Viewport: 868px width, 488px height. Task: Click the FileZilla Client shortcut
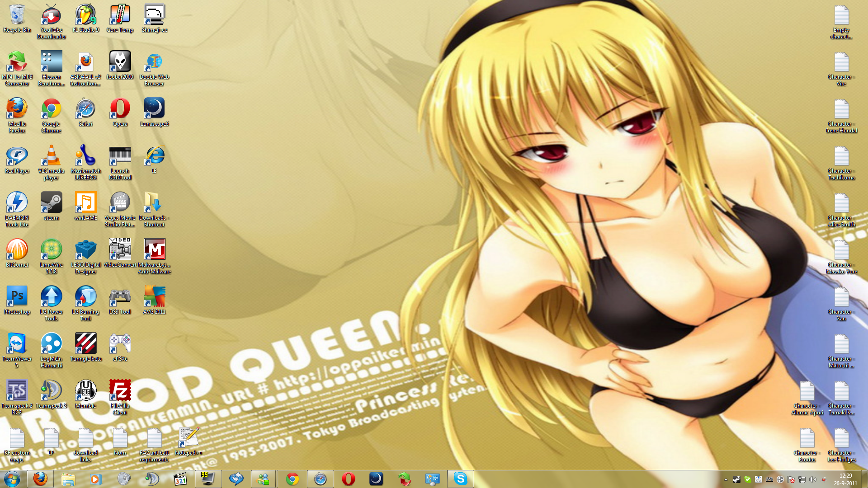click(x=120, y=398)
